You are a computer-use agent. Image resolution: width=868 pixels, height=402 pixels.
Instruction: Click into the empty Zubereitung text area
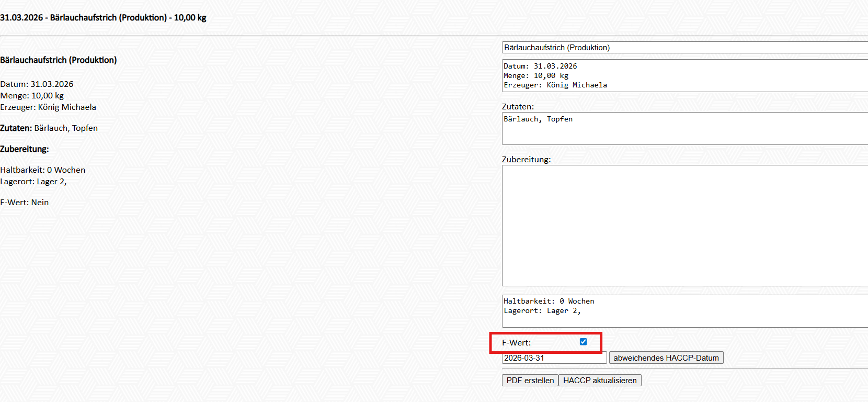point(680,225)
